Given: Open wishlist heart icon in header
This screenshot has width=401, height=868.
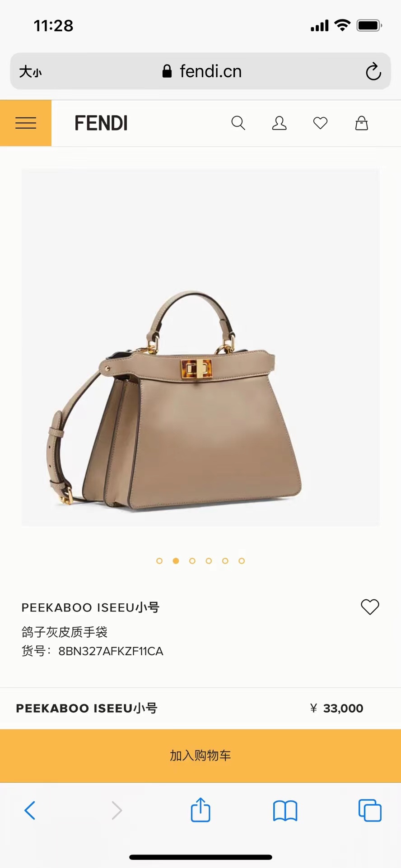Looking at the screenshot, I should coord(320,123).
